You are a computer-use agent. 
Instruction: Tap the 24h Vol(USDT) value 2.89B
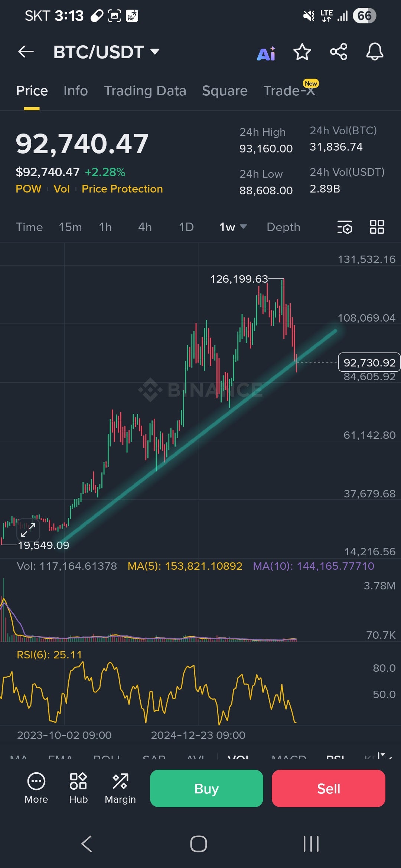point(325,189)
